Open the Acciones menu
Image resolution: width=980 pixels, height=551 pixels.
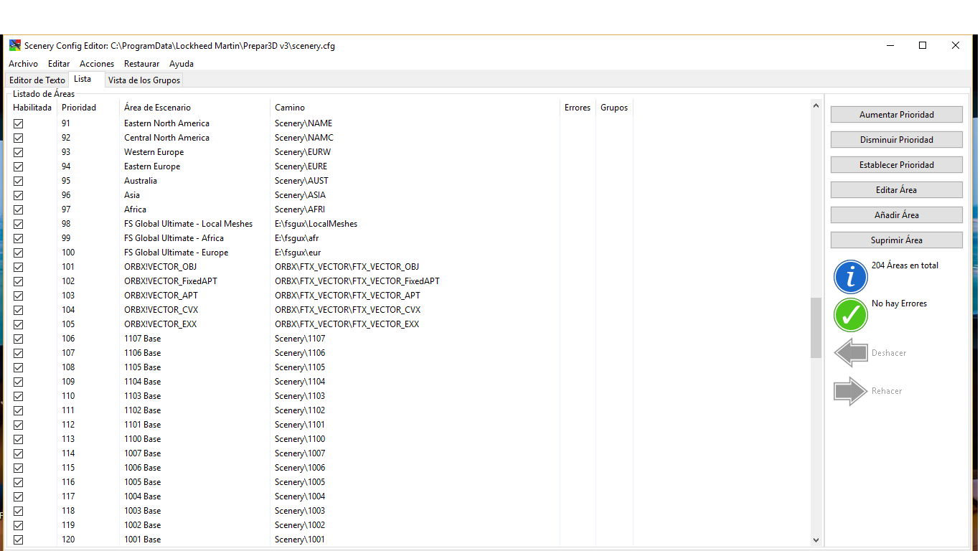97,64
